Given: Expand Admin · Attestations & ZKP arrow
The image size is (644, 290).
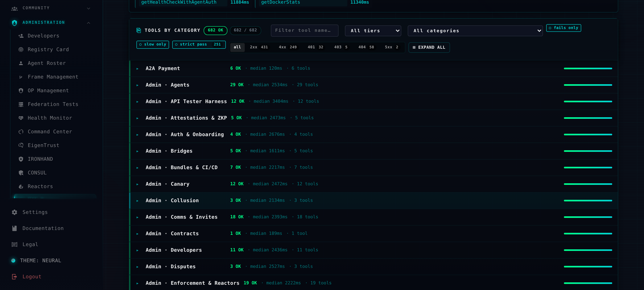Looking at the screenshot, I should pyautogui.click(x=137, y=118).
